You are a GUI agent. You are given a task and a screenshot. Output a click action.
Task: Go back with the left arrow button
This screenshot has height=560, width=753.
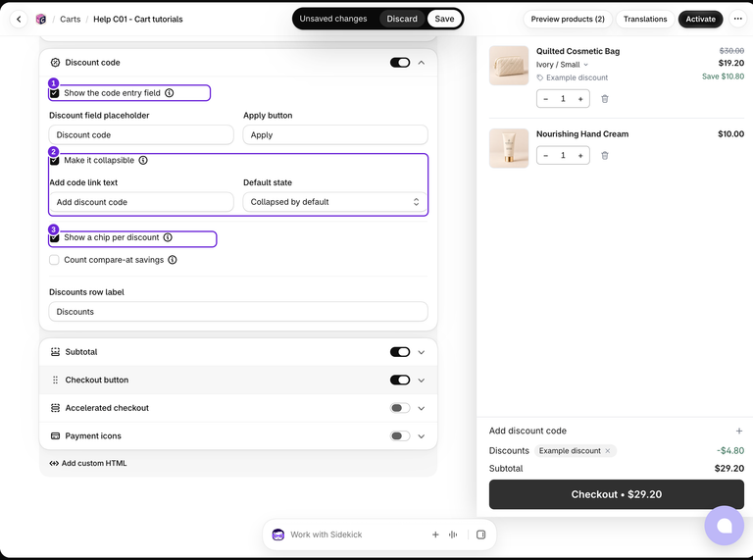tap(19, 20)
